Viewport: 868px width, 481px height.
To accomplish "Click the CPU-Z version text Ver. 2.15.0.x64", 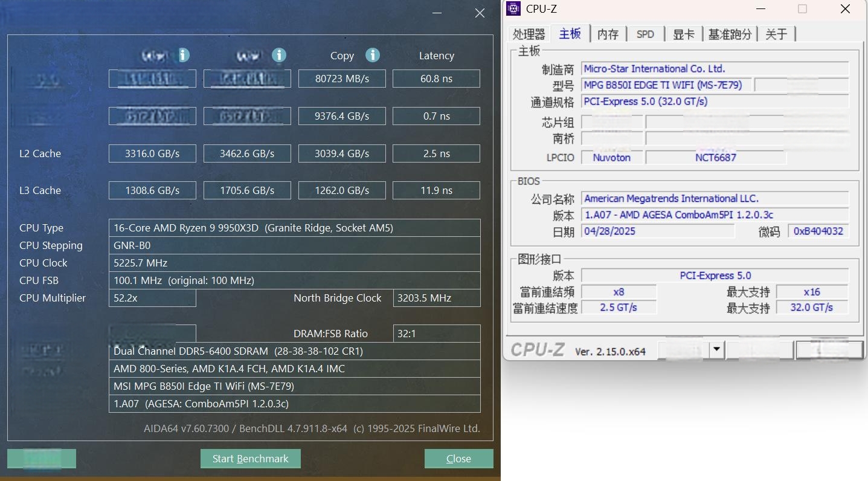I will click(610, 351).
